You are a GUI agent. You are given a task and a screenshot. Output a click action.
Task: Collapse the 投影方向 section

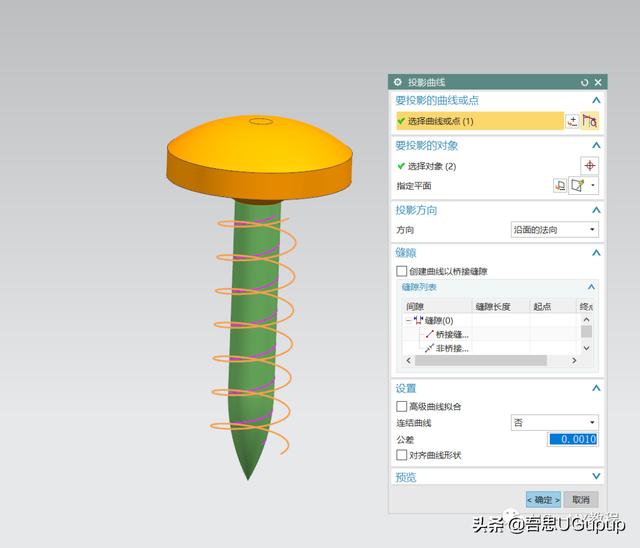pos(596,210)
